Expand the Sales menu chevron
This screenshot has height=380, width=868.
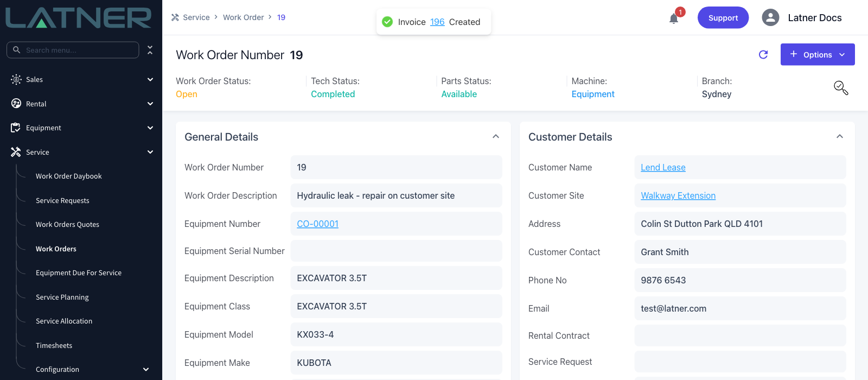[150, 79]
